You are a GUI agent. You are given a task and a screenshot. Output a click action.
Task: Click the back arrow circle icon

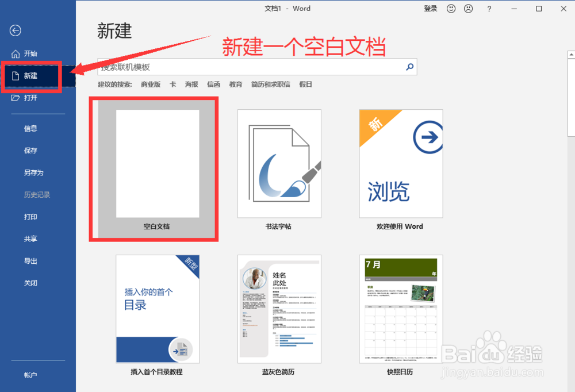[x=16, y=30]
